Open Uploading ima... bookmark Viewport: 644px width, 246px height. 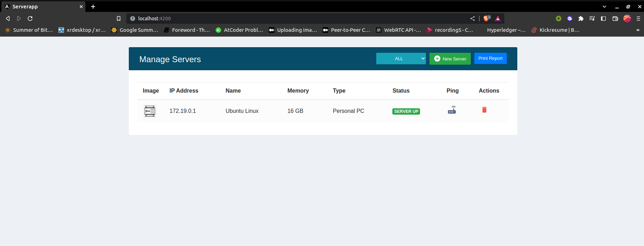tap(293, 30)
